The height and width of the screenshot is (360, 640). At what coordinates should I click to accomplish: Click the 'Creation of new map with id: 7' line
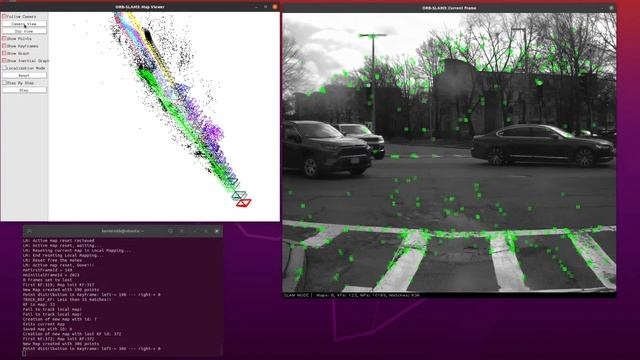click(x=60, y=319)
